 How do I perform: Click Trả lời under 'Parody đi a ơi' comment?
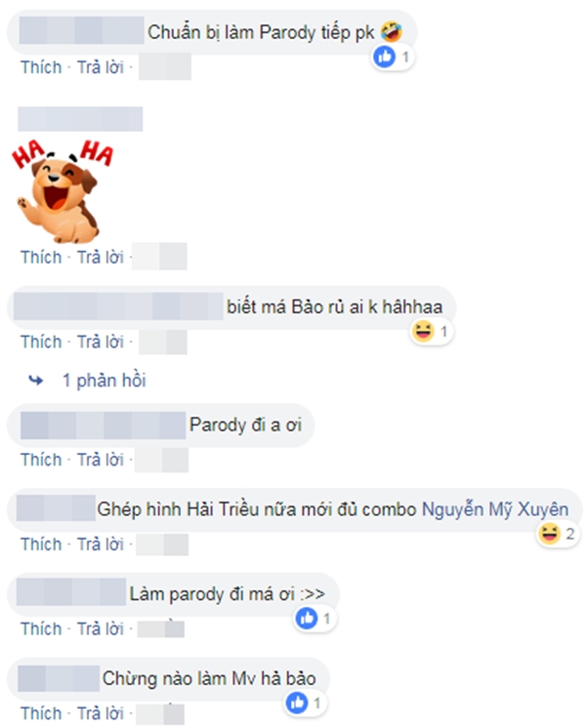(101, 460)
